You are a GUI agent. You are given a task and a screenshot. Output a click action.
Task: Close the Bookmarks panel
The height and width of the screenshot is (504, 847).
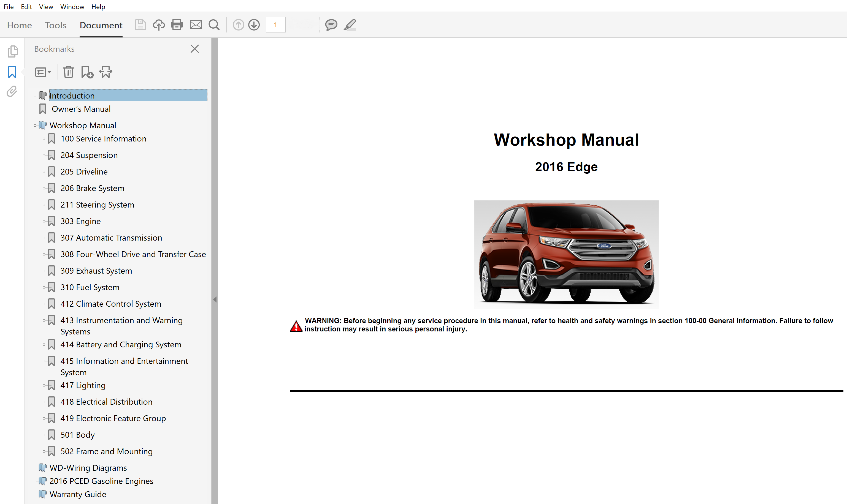[x=194, y=49]
